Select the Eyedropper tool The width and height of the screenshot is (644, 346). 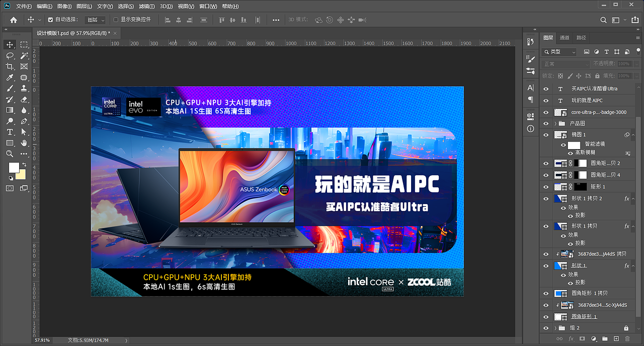(10, 78)
